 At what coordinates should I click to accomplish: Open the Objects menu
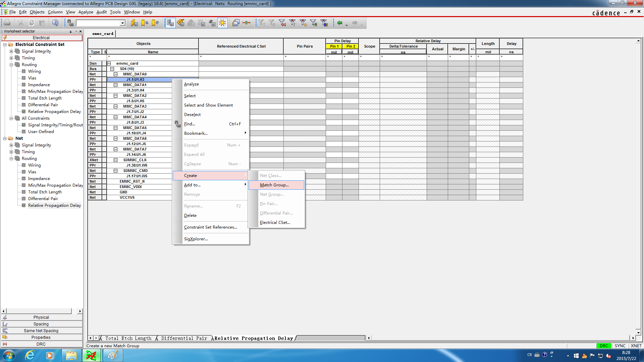pyautogui.click(x=37, y=12)
